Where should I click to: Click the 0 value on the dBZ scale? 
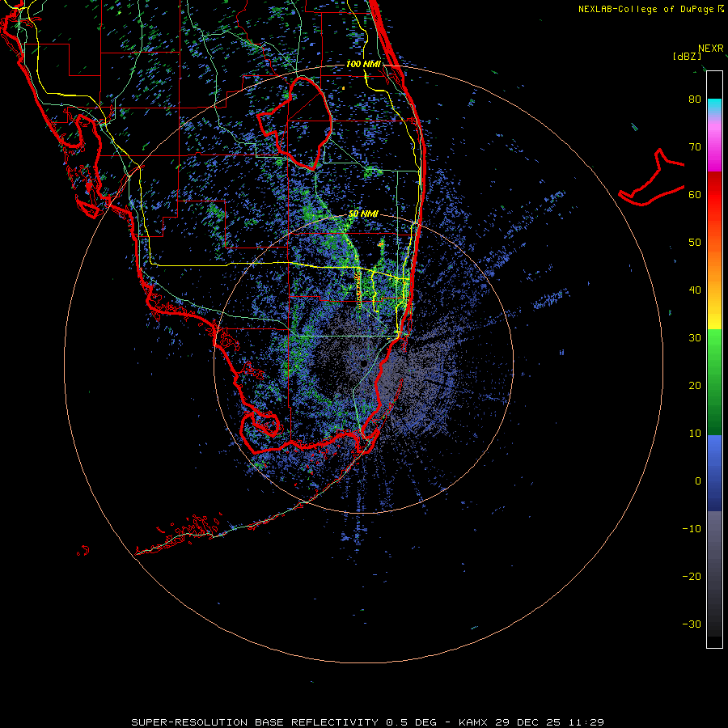click(x=698, y=481)
